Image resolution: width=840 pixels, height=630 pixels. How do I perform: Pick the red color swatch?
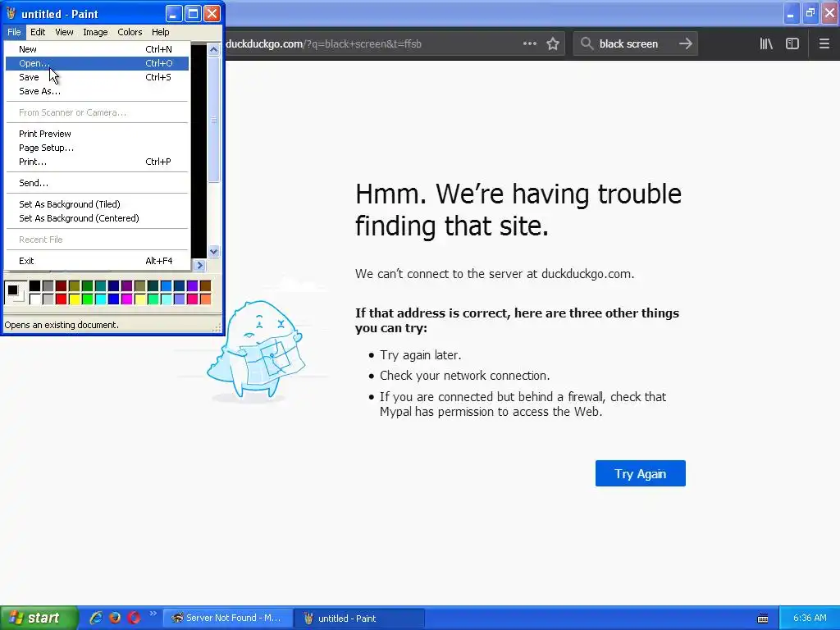click(x=61, y=299)
